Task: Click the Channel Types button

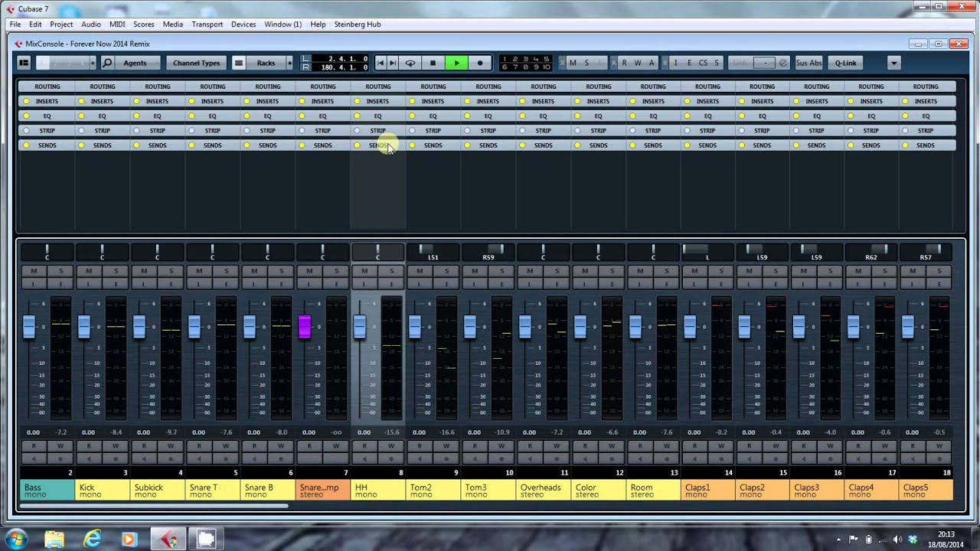Action: pyautogui.click(x=197, y=63)
